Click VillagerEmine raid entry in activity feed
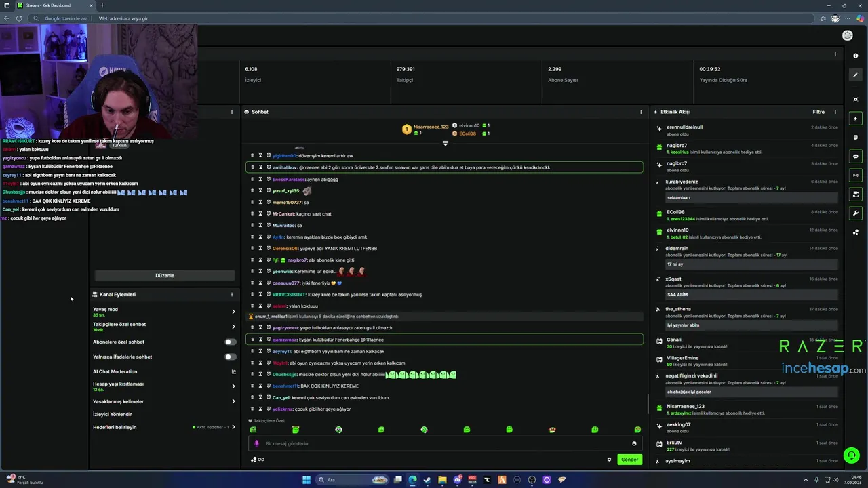 point(746,361)
